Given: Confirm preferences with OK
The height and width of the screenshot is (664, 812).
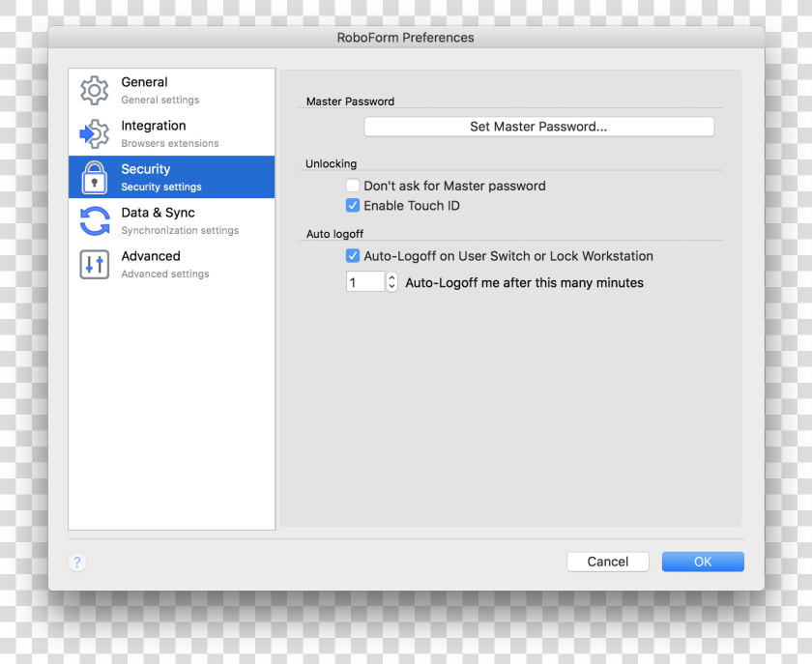Looking at the screenshot, I should click(x=703, y=562).
